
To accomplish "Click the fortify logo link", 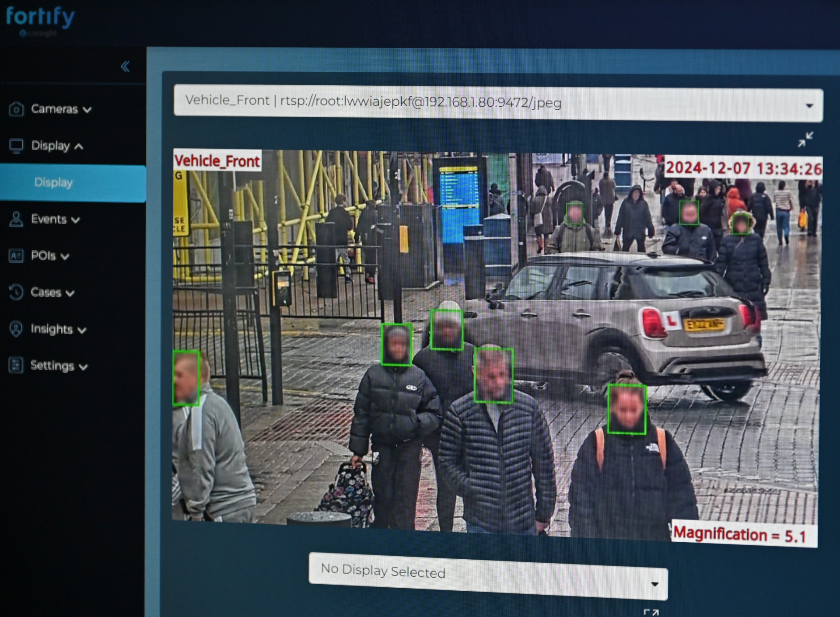I will pyautogui.click(x=40, y=18).
